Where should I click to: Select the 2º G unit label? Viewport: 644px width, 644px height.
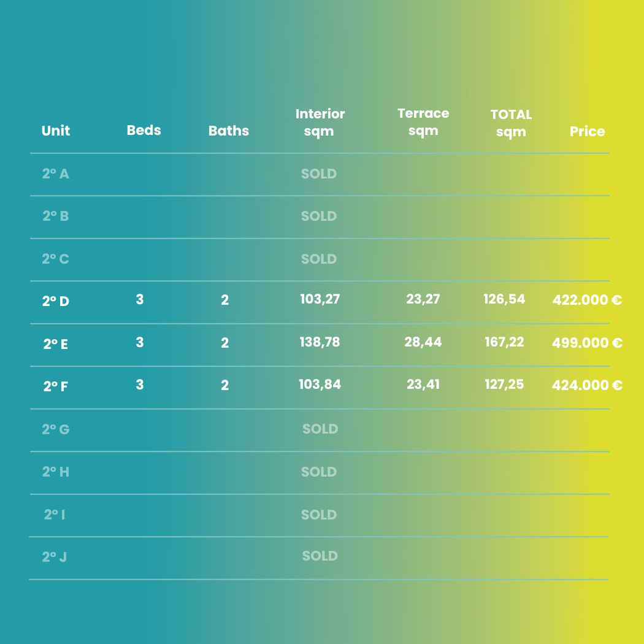(55, 429)
